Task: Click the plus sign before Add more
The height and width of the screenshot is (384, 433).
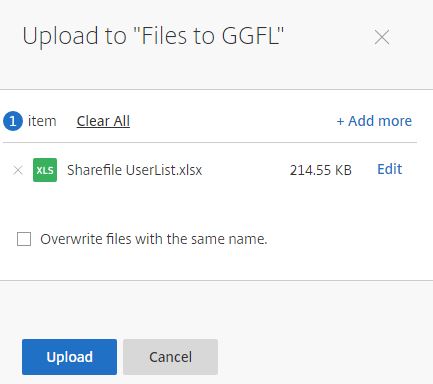Action: (340, 121)
